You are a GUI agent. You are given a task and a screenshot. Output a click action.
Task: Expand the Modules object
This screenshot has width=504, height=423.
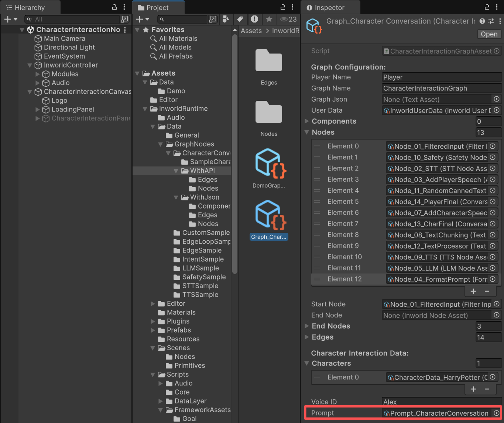point(37,74)
